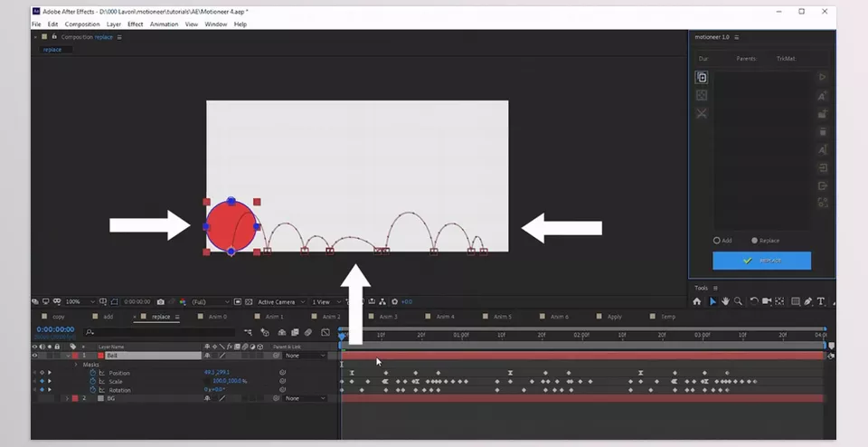Select the Pen tool
Screen dimensions: 868x447
[807, 301]
